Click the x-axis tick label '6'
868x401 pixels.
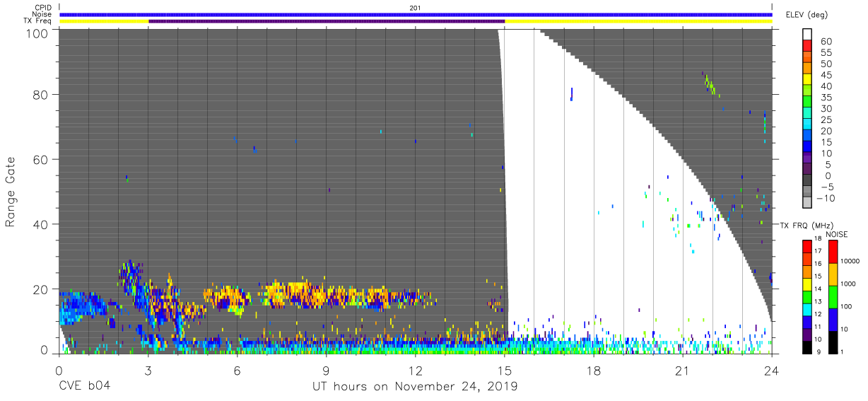click(x=237, y=371)
